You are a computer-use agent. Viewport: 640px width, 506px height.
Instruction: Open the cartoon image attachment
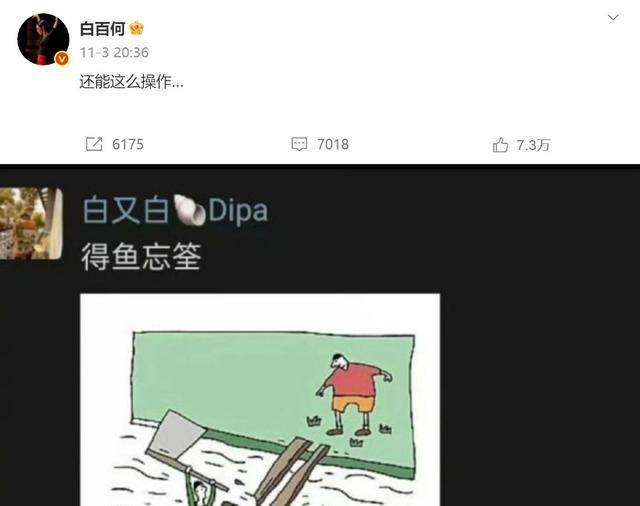[x=260, y=399]
